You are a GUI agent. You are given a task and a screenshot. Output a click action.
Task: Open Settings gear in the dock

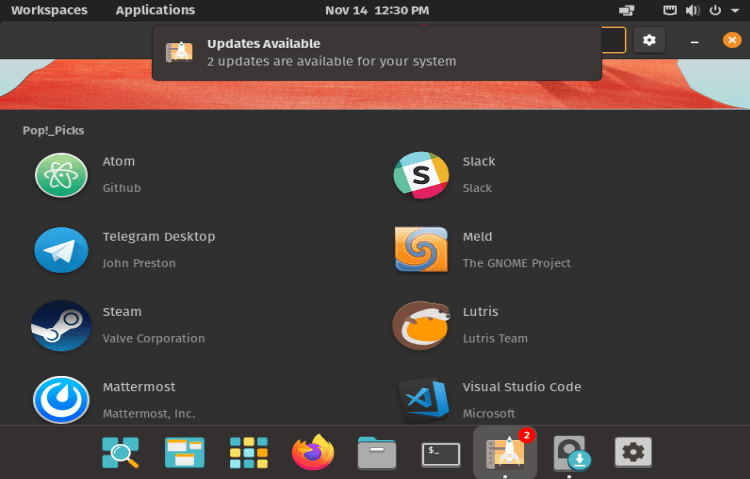click(633, 452)
